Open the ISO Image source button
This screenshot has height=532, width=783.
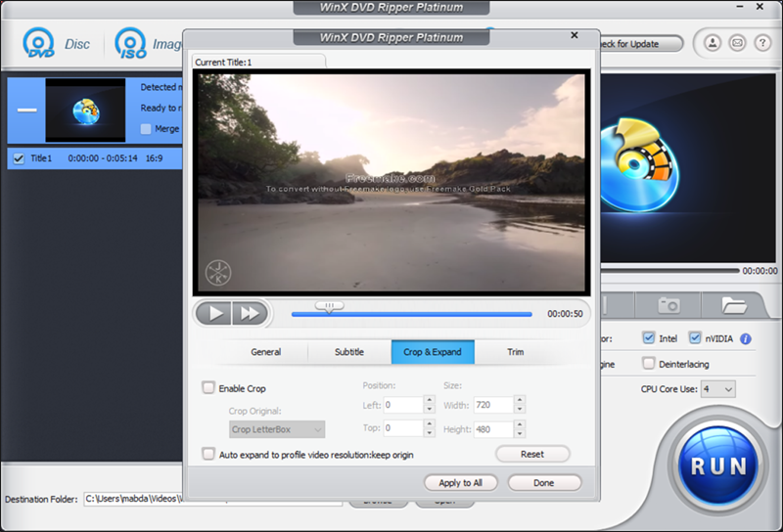pyautogui.click(x=148, y=43)
